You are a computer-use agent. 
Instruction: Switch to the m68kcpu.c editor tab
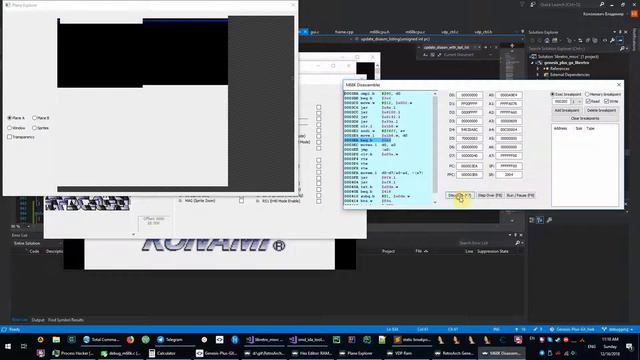click(415, 32)
